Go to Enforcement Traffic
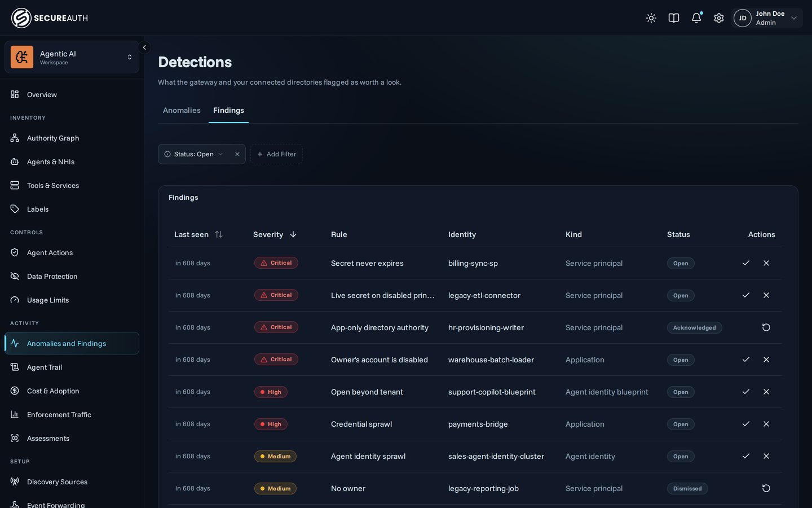 72,414
